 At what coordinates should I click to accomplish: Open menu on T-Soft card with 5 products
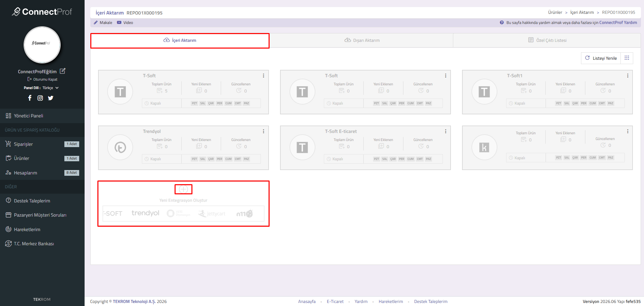tap(264, 76)
